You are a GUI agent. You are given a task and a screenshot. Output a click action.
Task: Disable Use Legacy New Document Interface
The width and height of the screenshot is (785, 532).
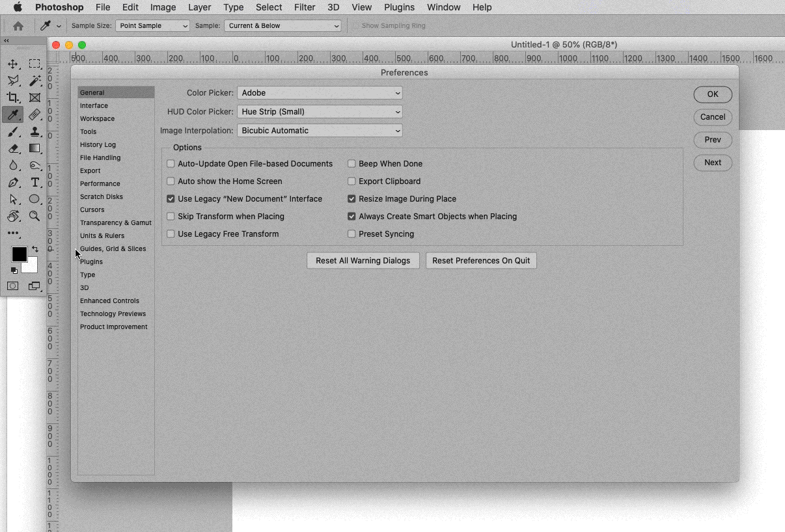pyautogui.click(x=171, y=198)
